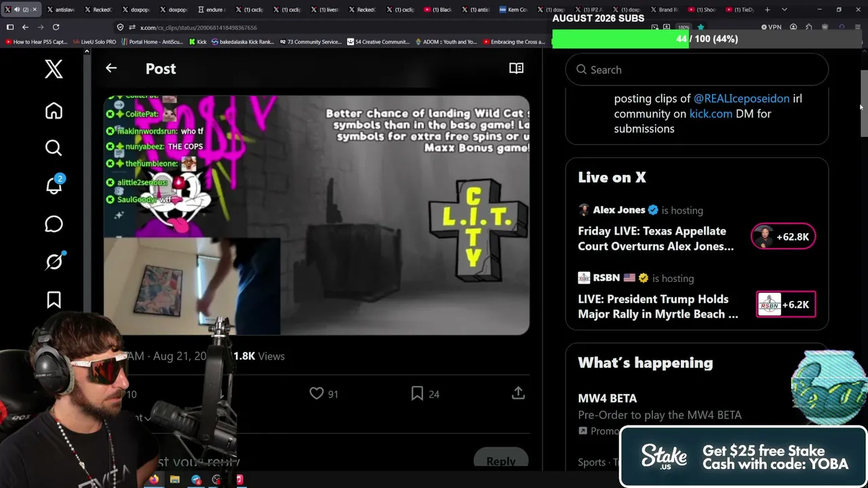Open reader view icon beside Post header

click(x=516, y=68)
